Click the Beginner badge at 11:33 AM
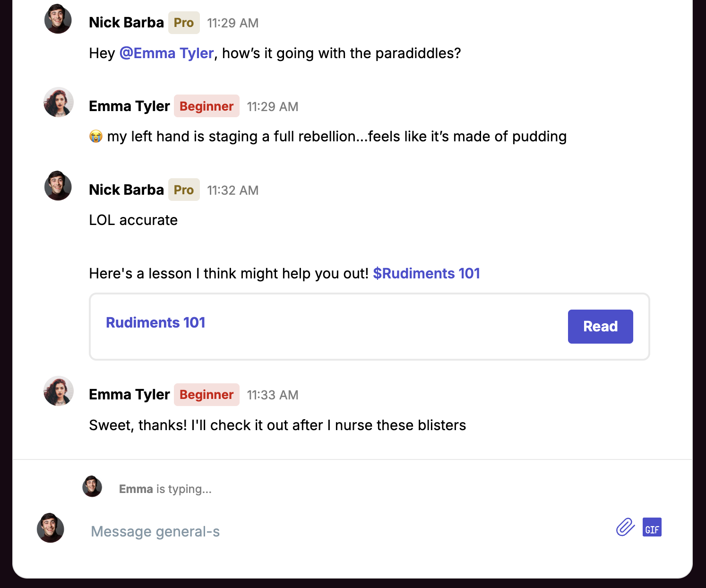The image size is (706, 588). 207,395
